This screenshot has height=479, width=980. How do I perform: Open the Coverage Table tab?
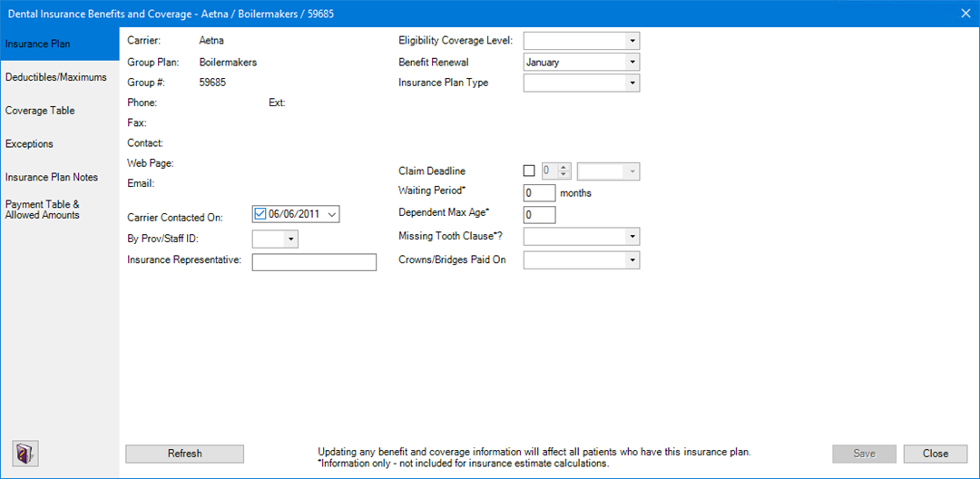click(x=40, y=111)
